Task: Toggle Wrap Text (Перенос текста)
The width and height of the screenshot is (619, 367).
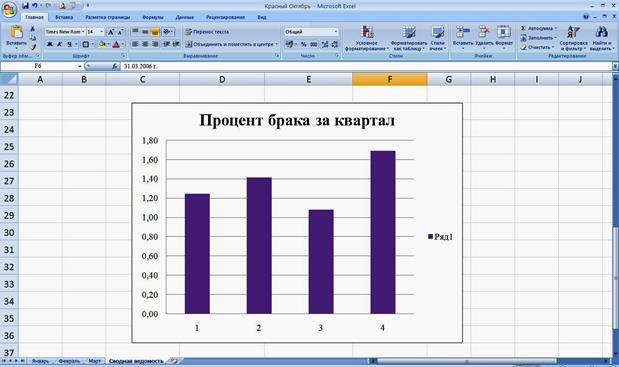Action: pyautogui.click(x=207, y=32)
